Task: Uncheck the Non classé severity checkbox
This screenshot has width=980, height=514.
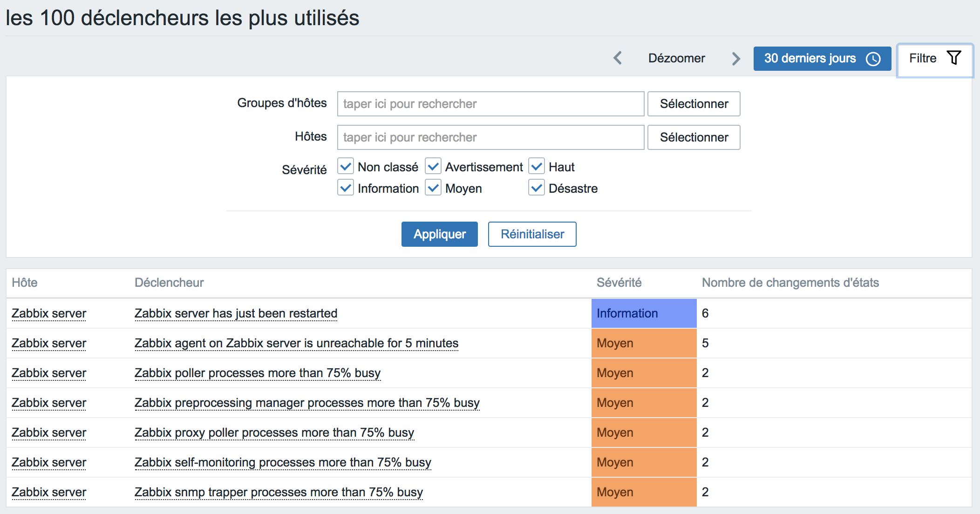Action: point(345,166)
